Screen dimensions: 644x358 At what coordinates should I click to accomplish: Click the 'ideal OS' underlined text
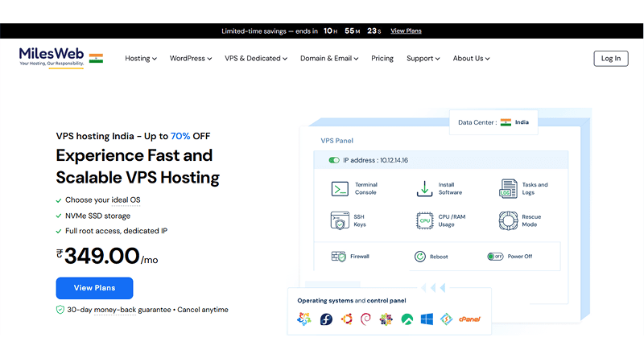(x=126, y=200)
